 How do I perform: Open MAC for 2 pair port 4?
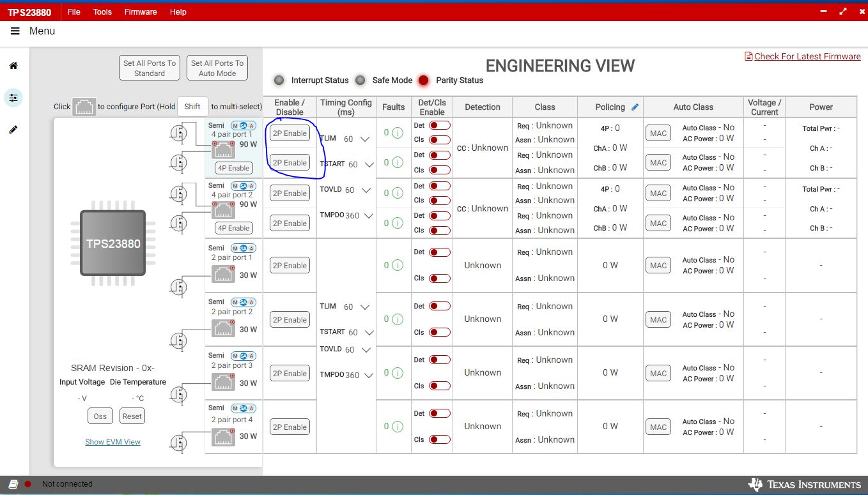point(658,427)
